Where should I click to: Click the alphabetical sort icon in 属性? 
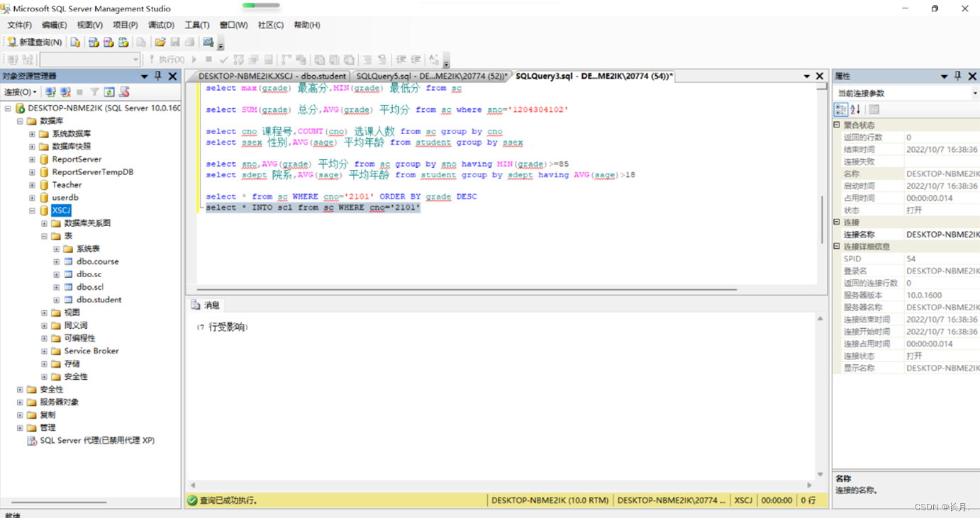point(855,109)
